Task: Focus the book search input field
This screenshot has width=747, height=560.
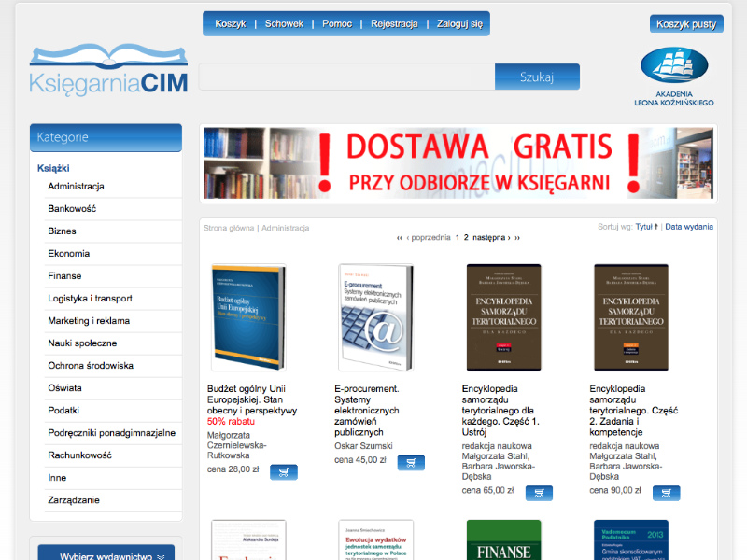Action: (347, 77)
